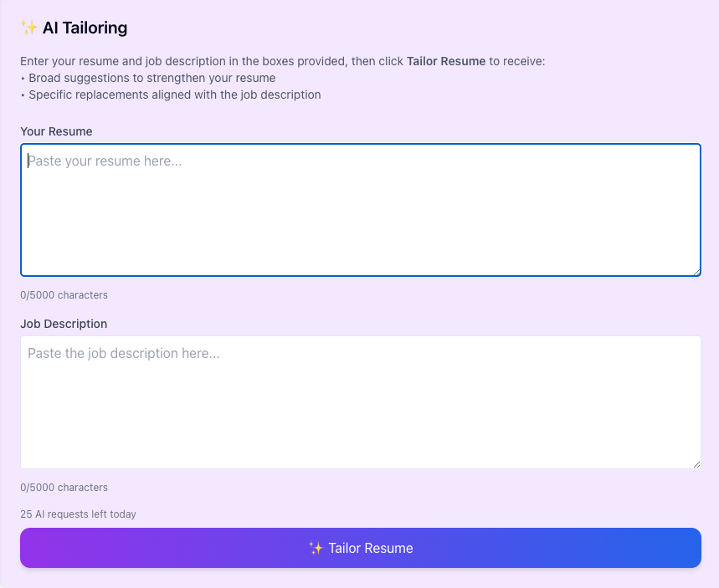
Task: Click the 'Broad suggestions to strengthen your resume' bullet
Action: tap(152, 78)
